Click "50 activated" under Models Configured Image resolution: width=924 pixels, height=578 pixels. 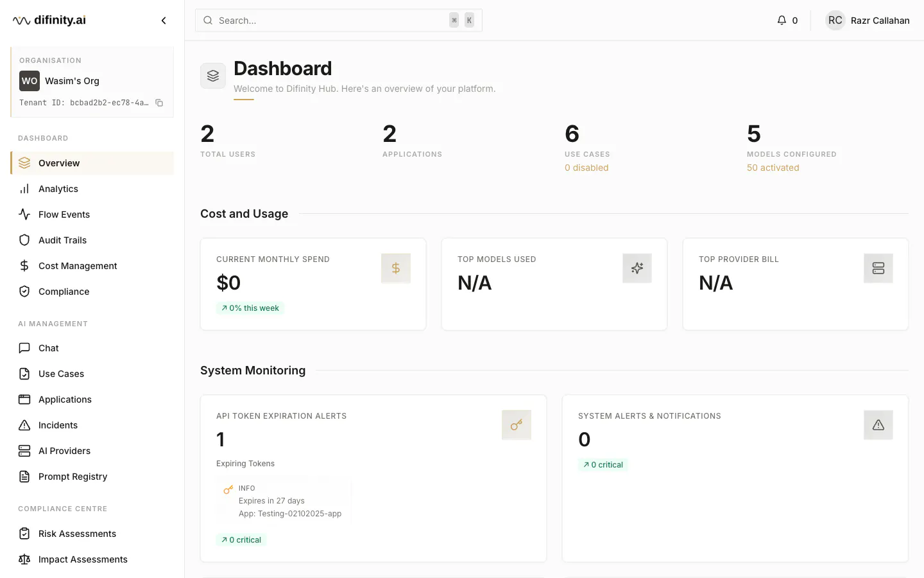(773, 168)
